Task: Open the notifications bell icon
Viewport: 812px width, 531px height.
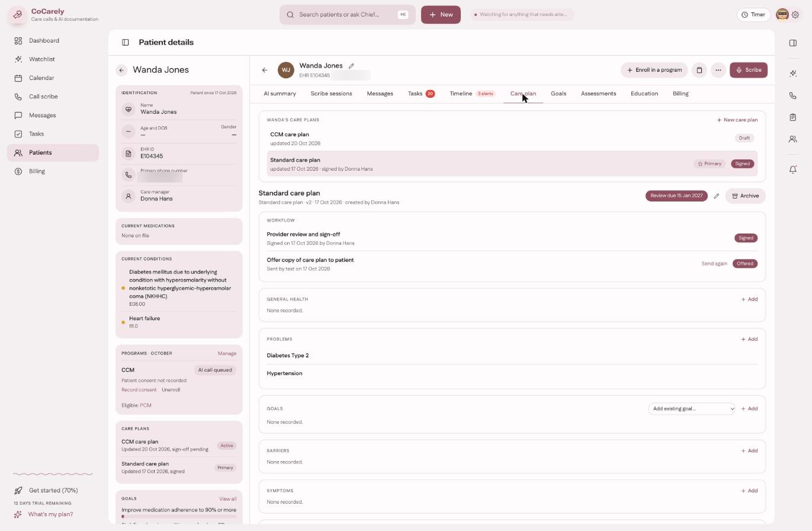Action: [793, 170]
